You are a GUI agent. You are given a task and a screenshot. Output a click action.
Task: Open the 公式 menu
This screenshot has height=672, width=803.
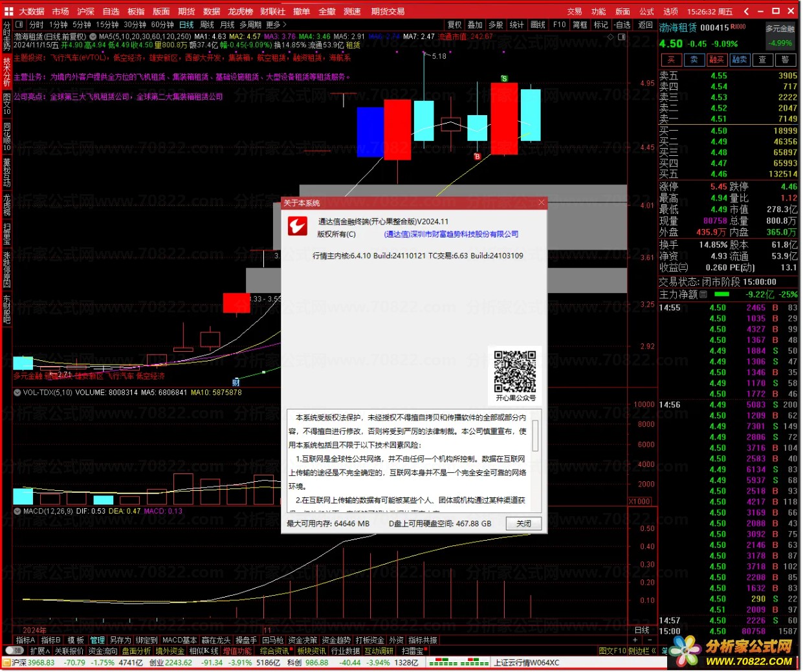647,11
